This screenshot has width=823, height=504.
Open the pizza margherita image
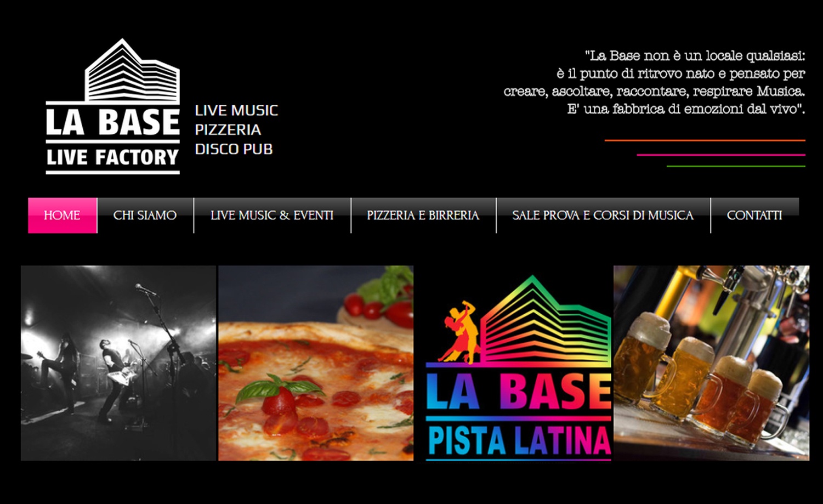(x=316, y=363)
